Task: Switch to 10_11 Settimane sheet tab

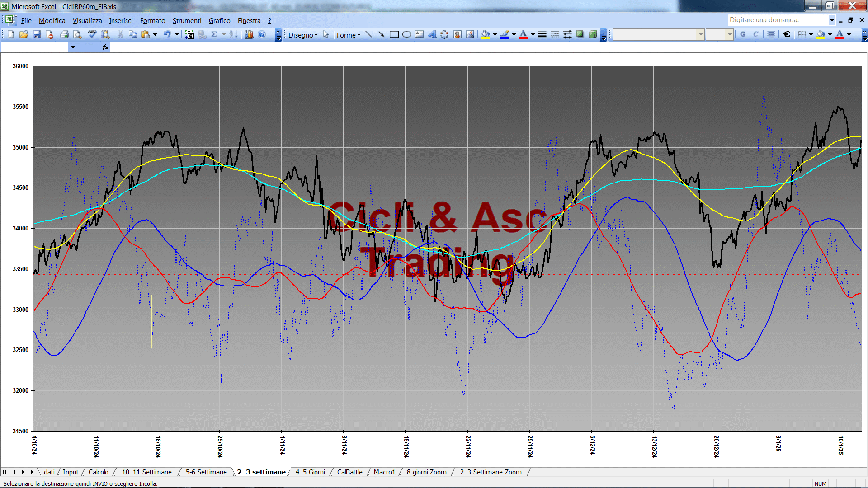Action: pyautogui.click(x=146, y=472)
